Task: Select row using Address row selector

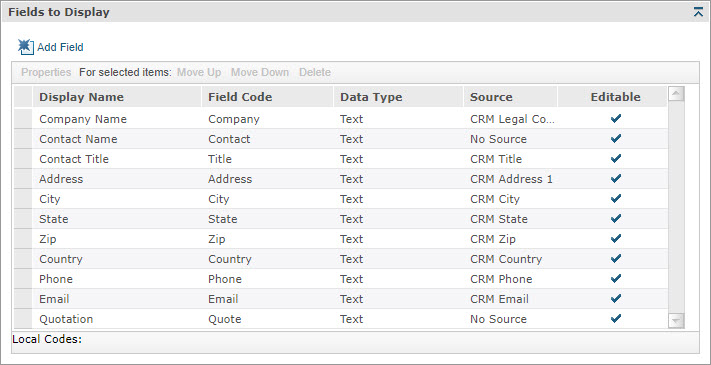Action: pyautogui.click(x=23, y=179)
